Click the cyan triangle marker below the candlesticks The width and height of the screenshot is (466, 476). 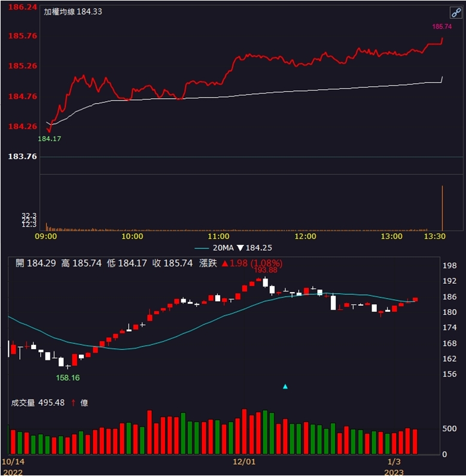(x=285, y=386)
